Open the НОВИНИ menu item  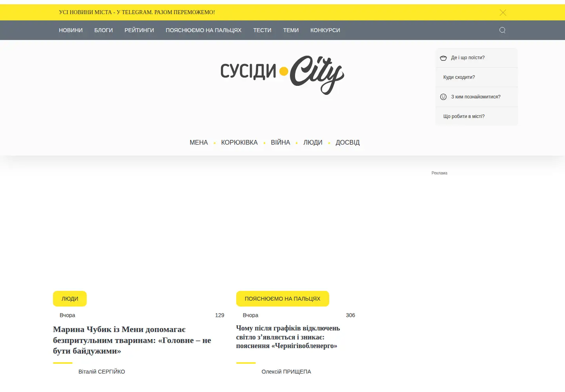pos(71,30)
